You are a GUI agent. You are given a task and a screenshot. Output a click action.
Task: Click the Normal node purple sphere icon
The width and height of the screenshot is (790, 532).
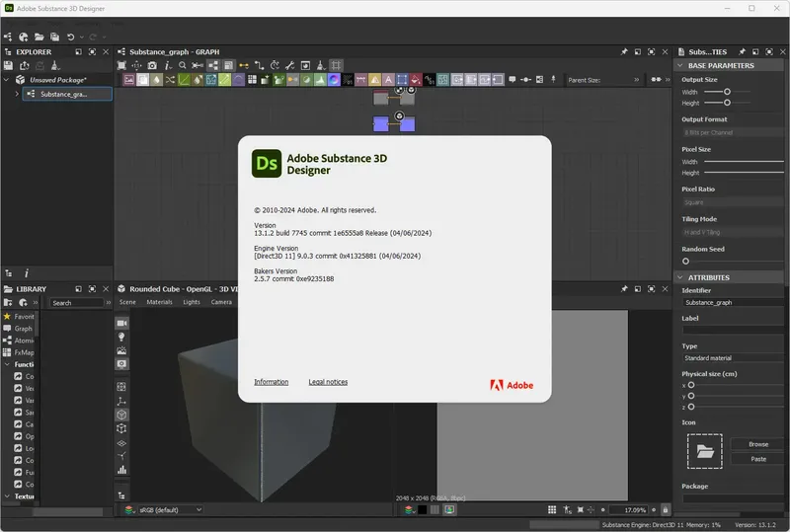(334, 80)
